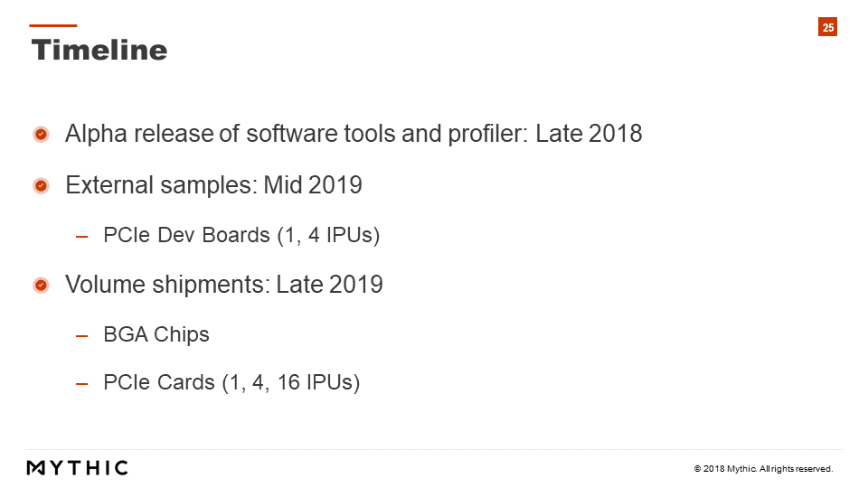Screen dimensions: 868x488
Task: Click the checkmark bullet beside External samples
Action: tap(41, 185)
